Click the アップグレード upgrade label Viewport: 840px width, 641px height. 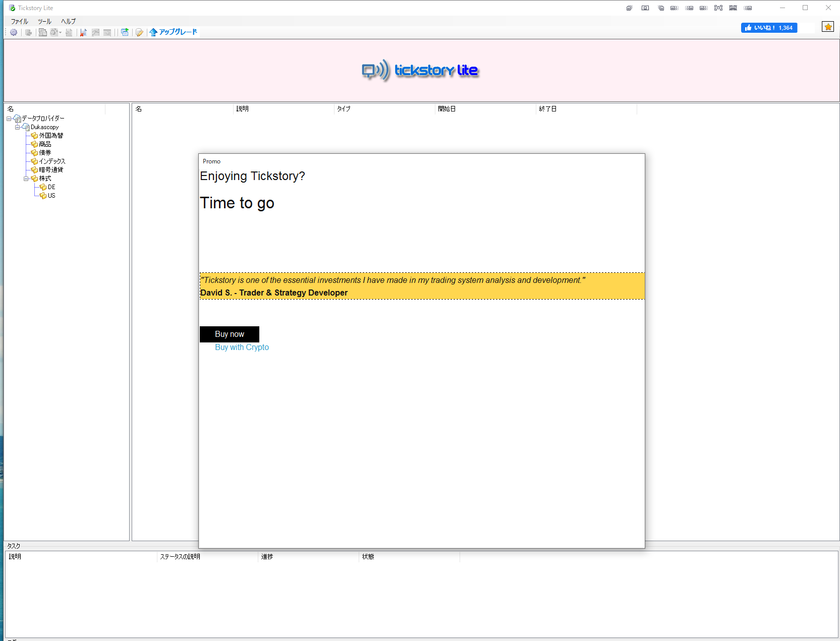[178, 32]
